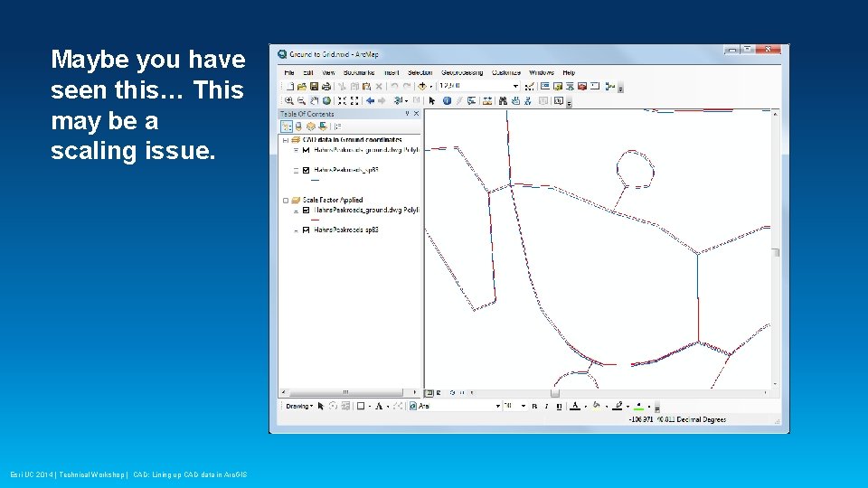
Task: Toggle Underline text formatting
Action: (x=559, y=406)
